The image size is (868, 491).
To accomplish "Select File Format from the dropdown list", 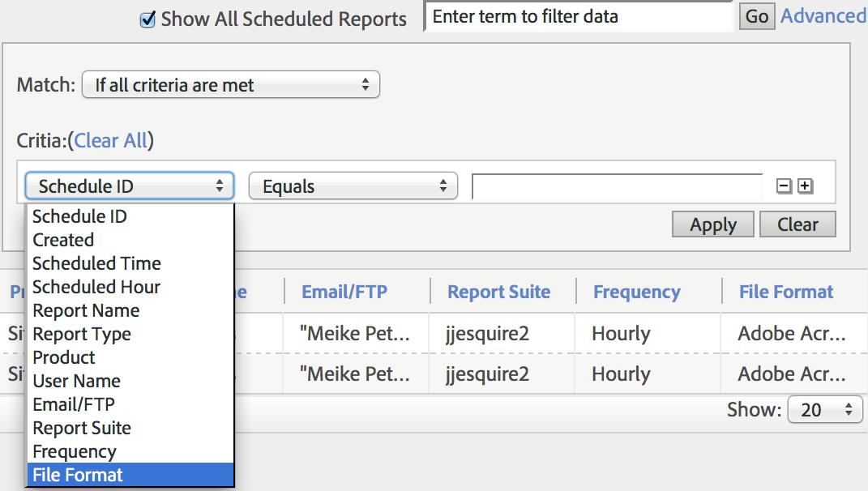I will coord(78,475).
